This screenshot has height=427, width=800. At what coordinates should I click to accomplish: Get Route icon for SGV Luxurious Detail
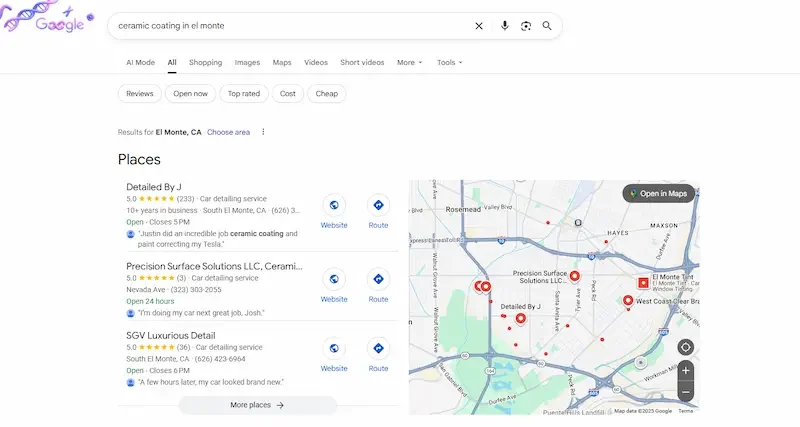[x=378, y=348]
